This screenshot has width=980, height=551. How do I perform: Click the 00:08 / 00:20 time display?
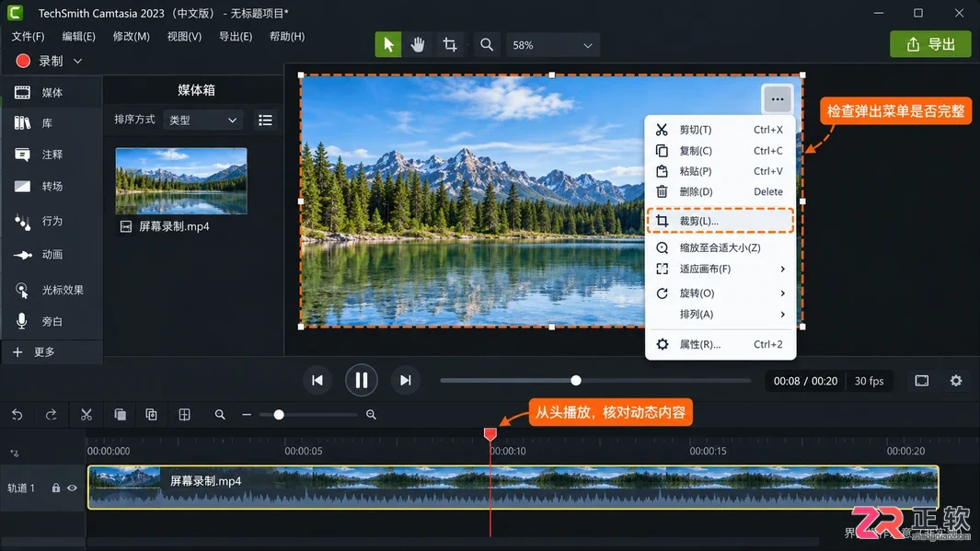pos(805,381)
